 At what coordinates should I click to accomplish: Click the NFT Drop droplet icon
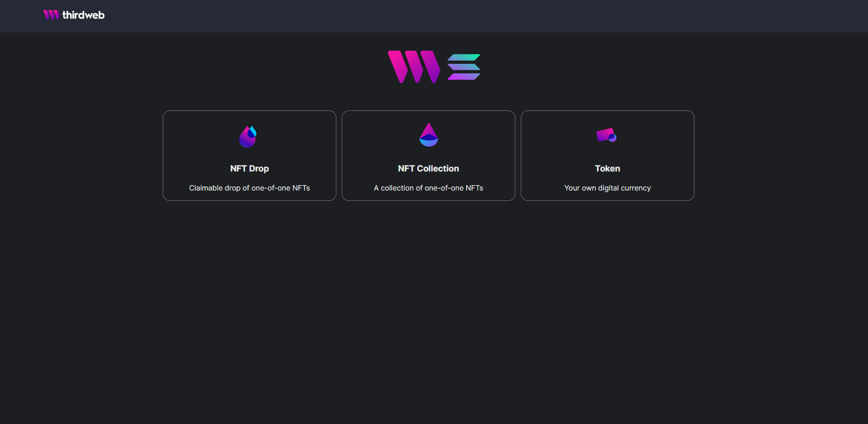[x=248, y=136]
